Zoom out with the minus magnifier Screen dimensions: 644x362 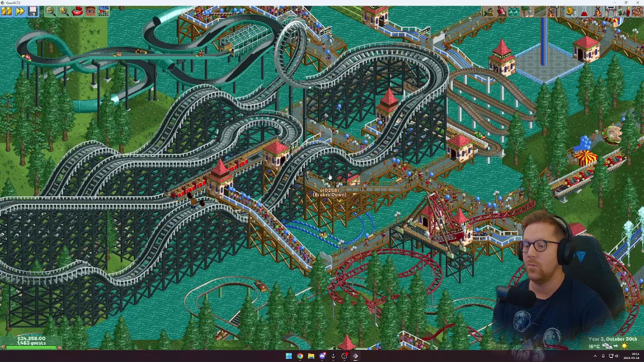pos(50,11)
